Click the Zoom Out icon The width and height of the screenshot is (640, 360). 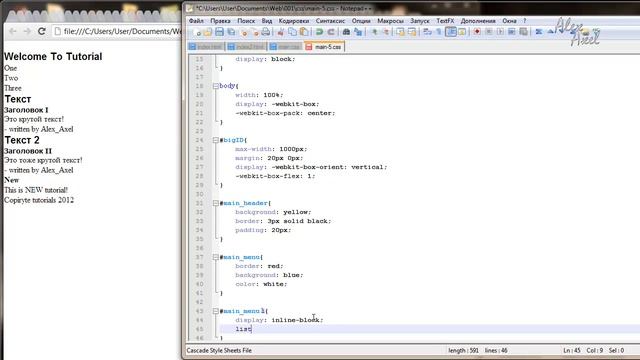[386, 32]
